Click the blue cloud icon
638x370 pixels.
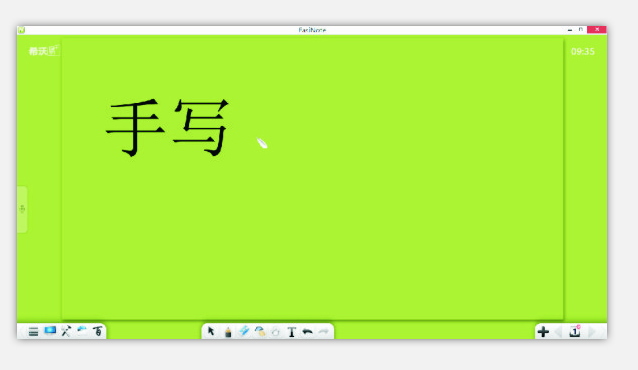point(82,329)
